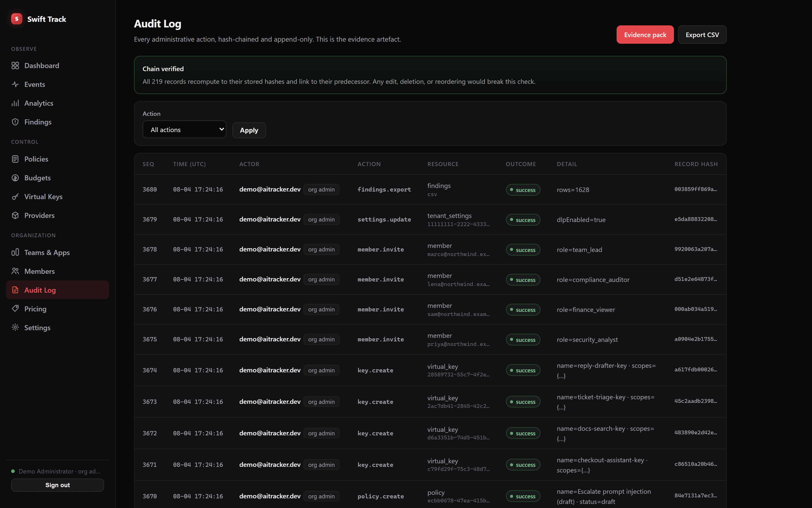This screenshot has height=508, width=812.
Task: Click the Providers cube icon
Action: (15, 215)
